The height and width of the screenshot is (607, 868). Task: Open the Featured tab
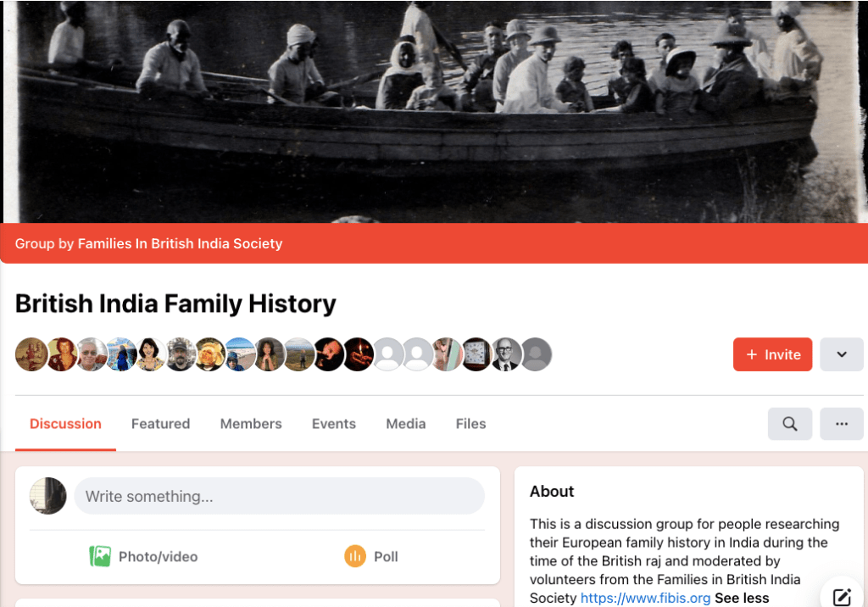tap(160, 424)
